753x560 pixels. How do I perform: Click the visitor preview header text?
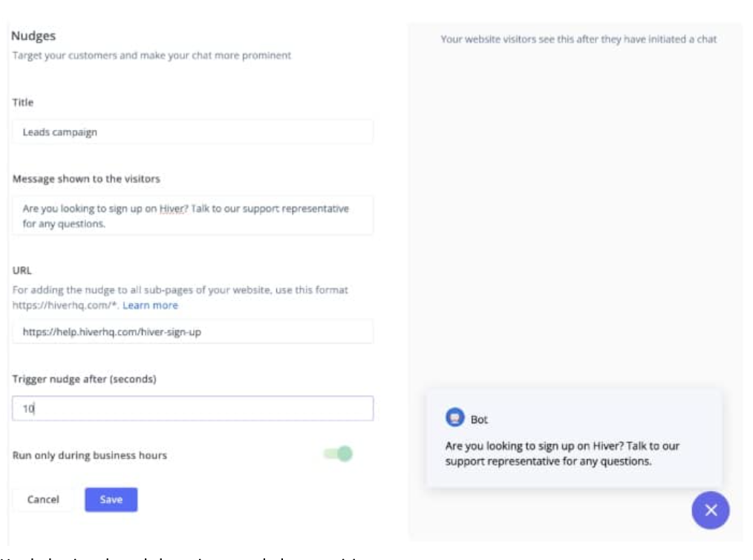pos(578,36)
